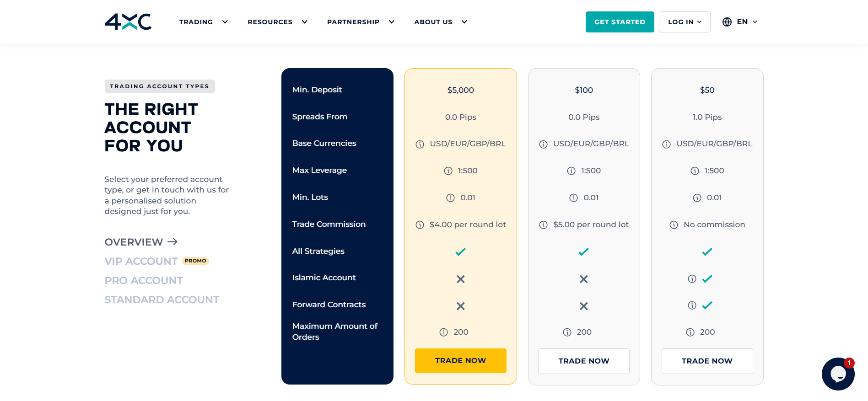Select the VIP Account link

[x=141, y=262]
